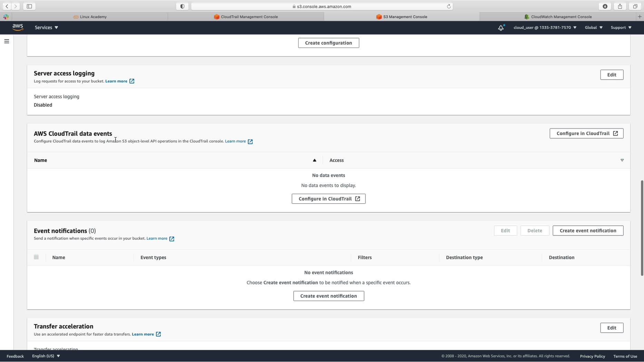Click the page vertical scrollbar thumb

tap(642, 228)
